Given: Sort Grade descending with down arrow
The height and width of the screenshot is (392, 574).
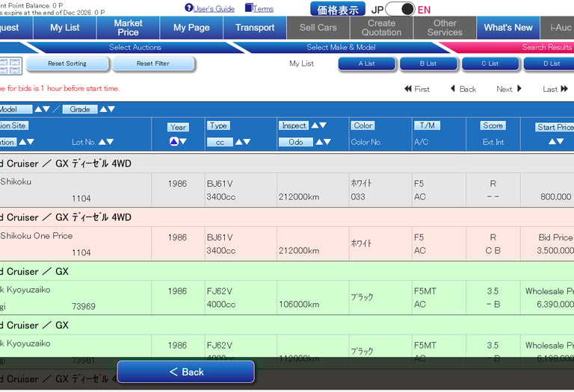Looking at the screenshot, I should tap(111, 109).
